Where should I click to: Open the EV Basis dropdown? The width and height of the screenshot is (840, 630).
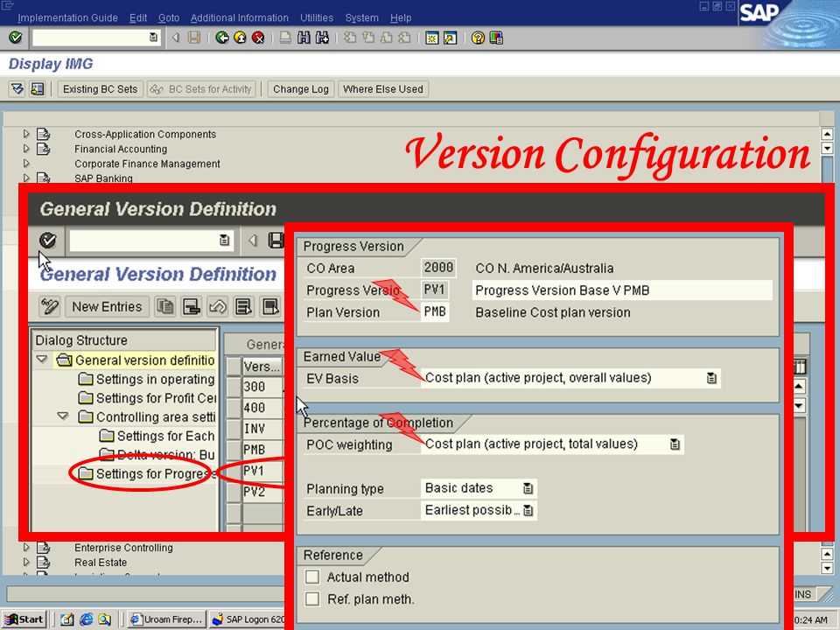711,378
